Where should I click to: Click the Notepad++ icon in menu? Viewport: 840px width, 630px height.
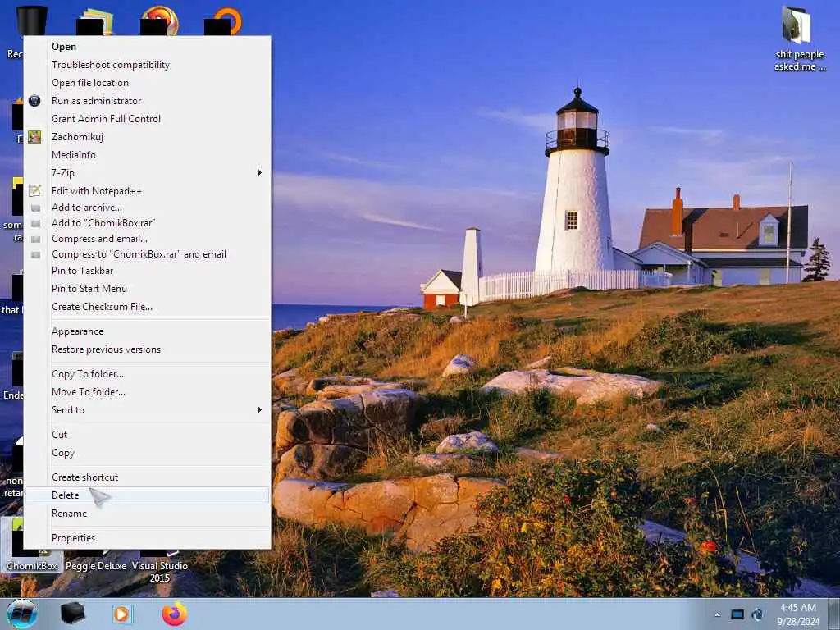(x=34, y=190)
